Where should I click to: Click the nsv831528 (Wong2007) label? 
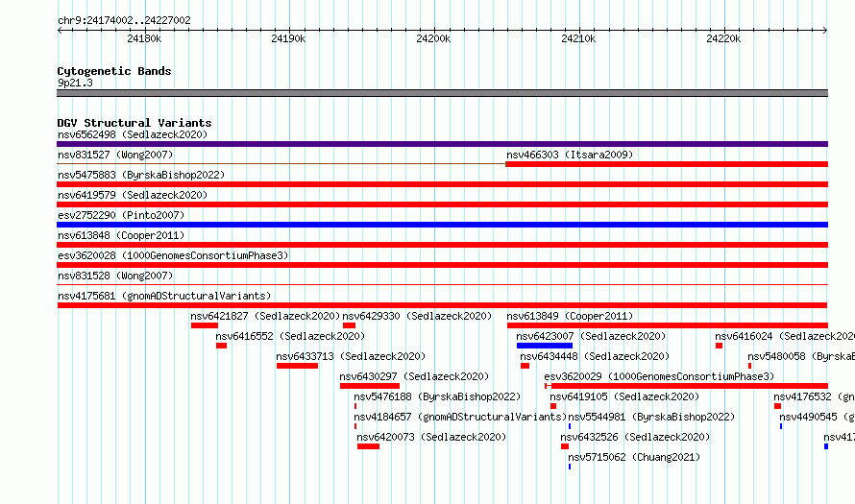tap(115, 276)
